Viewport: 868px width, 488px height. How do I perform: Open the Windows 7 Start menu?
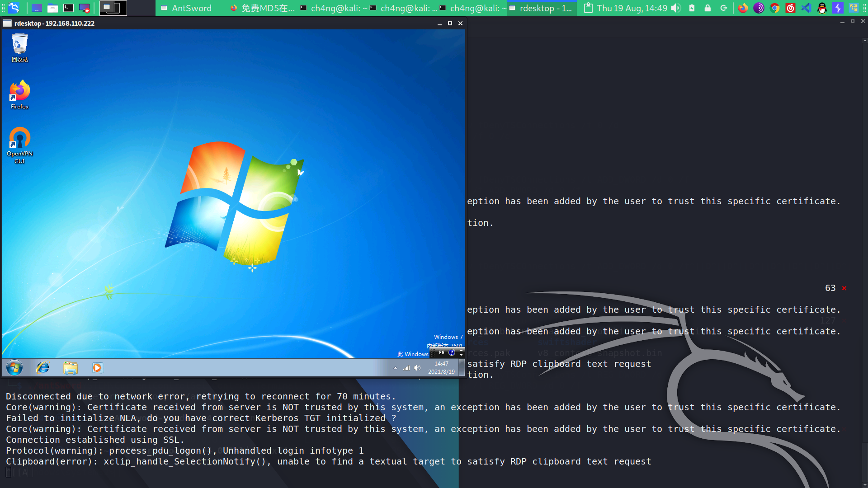tap(14, 368)
